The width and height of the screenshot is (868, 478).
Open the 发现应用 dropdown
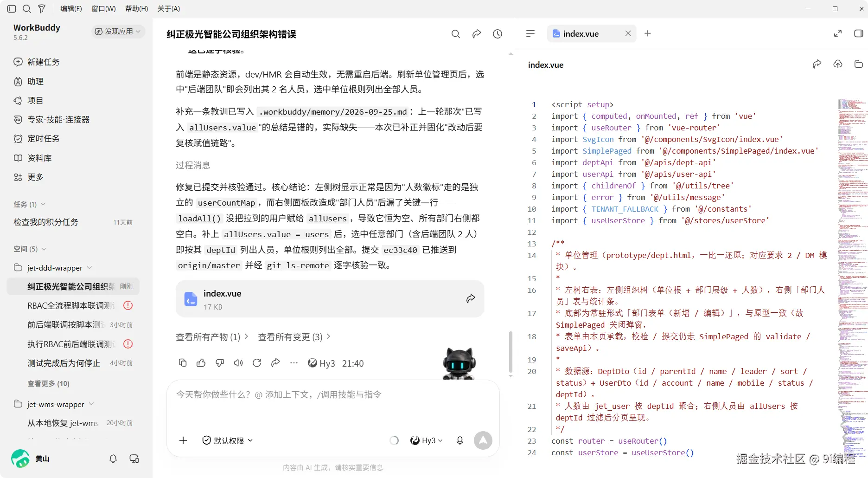pyautogui.click(x=118, y=31)
